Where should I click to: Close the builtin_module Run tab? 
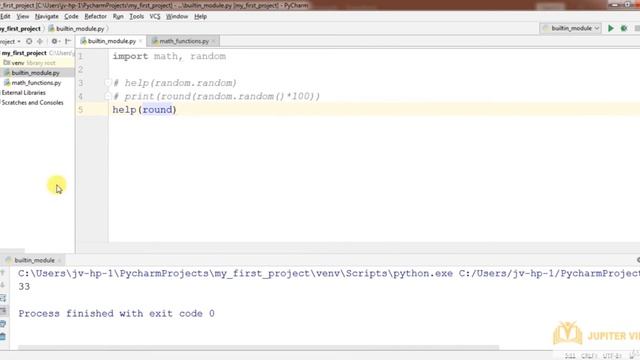pyautogui.click(x=60, y=260)
